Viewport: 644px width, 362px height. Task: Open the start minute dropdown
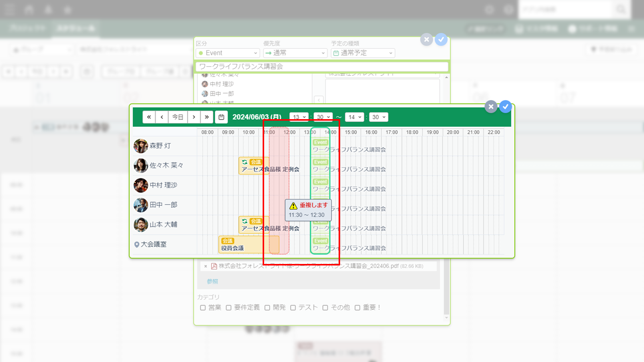(323, 117)
